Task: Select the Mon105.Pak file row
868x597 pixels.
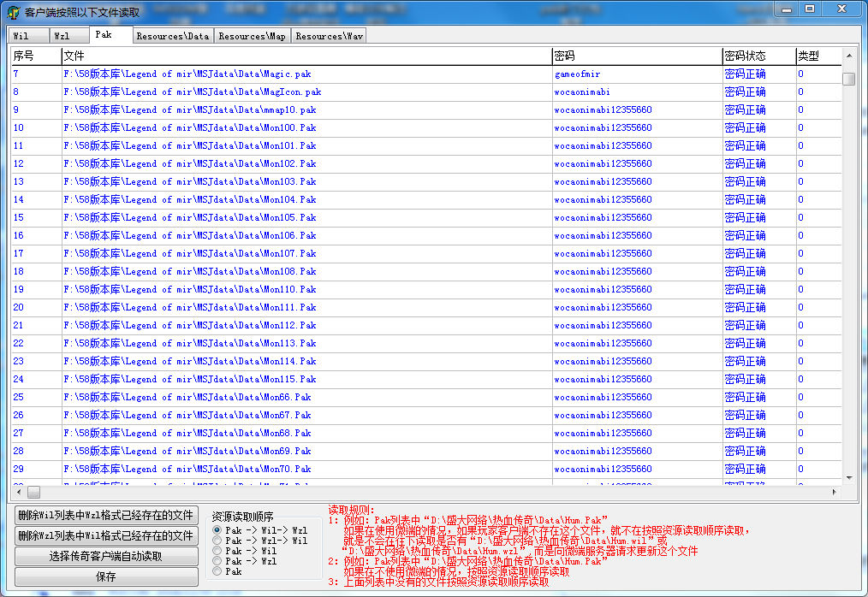Action: 426,217
